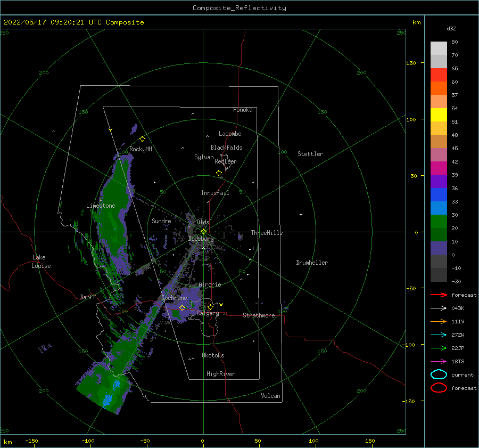
Task: Click the red forecast ellipse in the legend
Action: click(439, 388)
